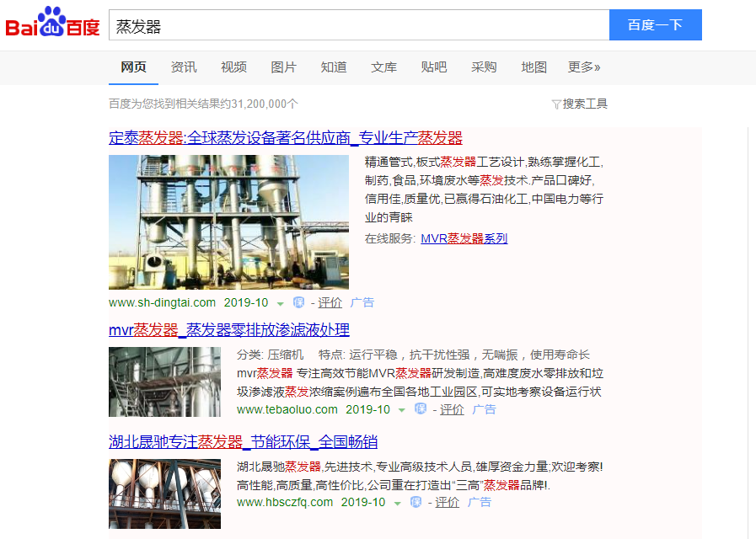Open the MVR蒸发器系列 online service link

pyautogui.click(x=464, y=238)
